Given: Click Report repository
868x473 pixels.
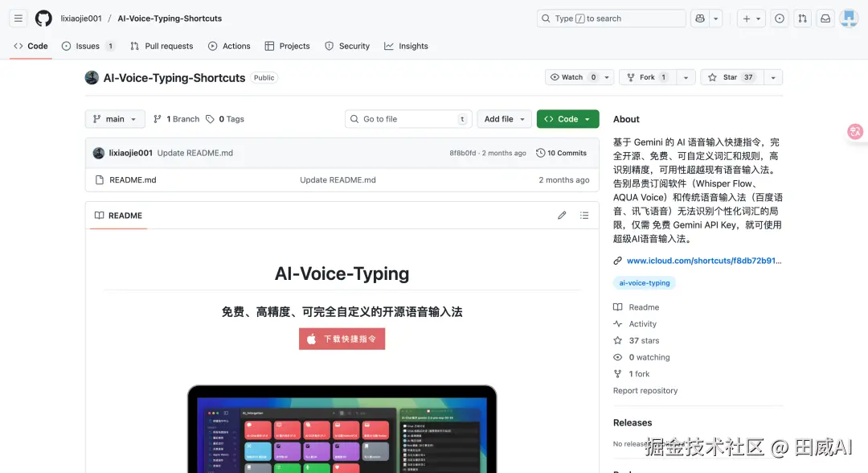Looking at the screenshot, I should (645, 390).
